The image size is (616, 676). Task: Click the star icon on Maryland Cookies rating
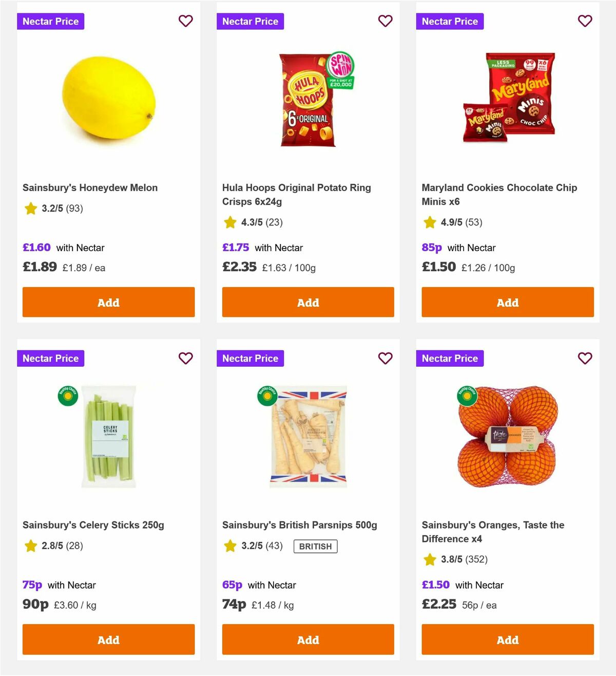[429, 222]
